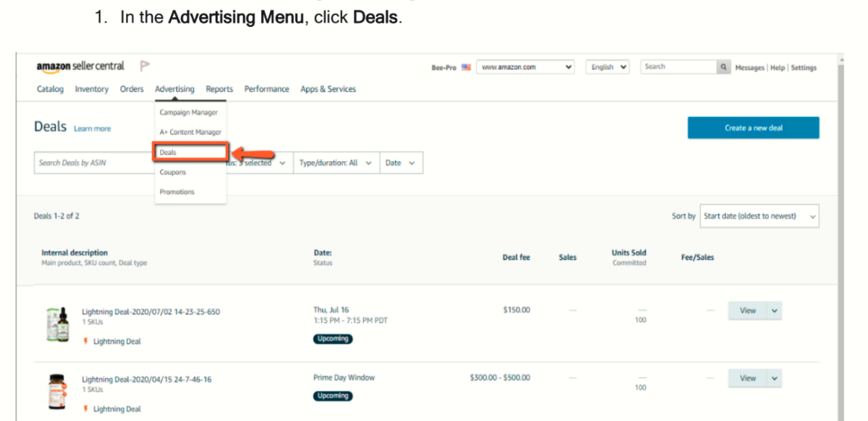Open the Orders menu
Image resolution: width=868 pixels, height=421 pixels.
[132, 89]
